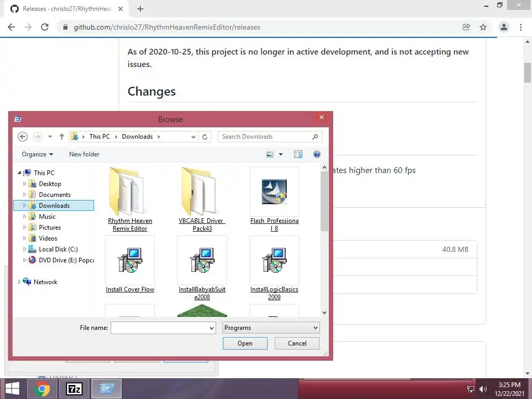Select Desktop in navigation tree

[x=49, y=184]
